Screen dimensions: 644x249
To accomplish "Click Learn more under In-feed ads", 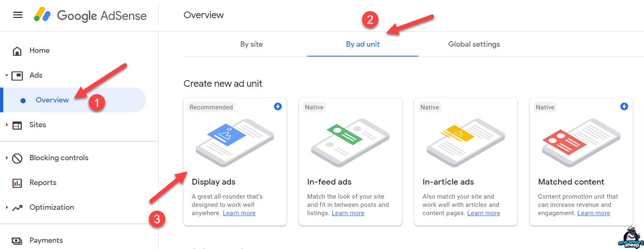I will [348, 213].
